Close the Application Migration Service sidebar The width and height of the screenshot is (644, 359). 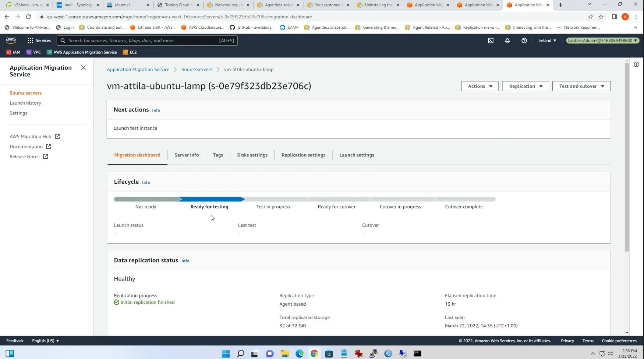[x=84, y=68]
